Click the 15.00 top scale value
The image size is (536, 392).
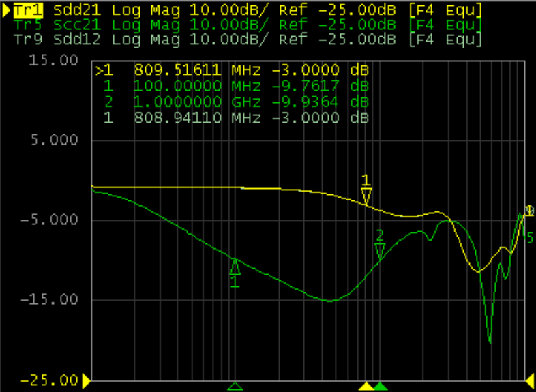(60, 60)
